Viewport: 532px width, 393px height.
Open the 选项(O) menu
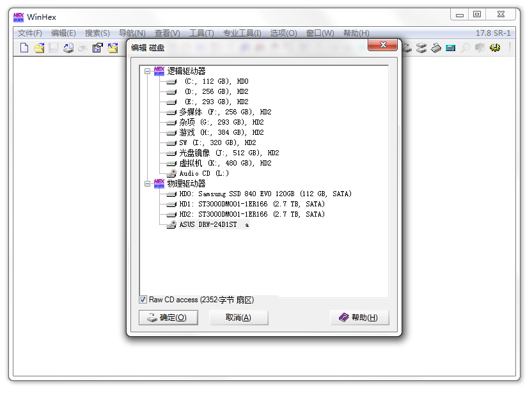tap(284, 33)
